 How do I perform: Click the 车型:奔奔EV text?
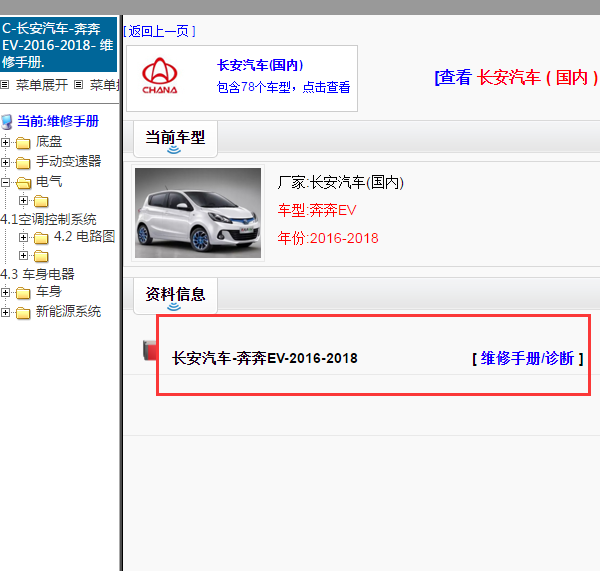click(x=317, y=210)
